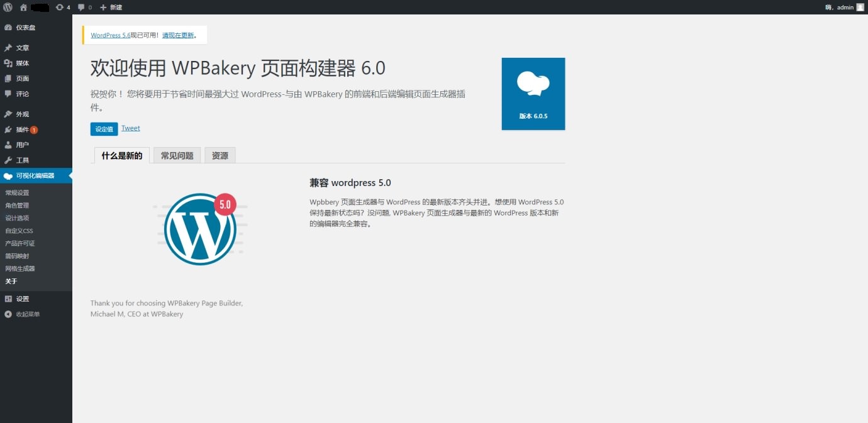Viewport: 868px width, 423px height.
Task: Collapse the sidebar with 收起菜单
Action: [36, 314]
